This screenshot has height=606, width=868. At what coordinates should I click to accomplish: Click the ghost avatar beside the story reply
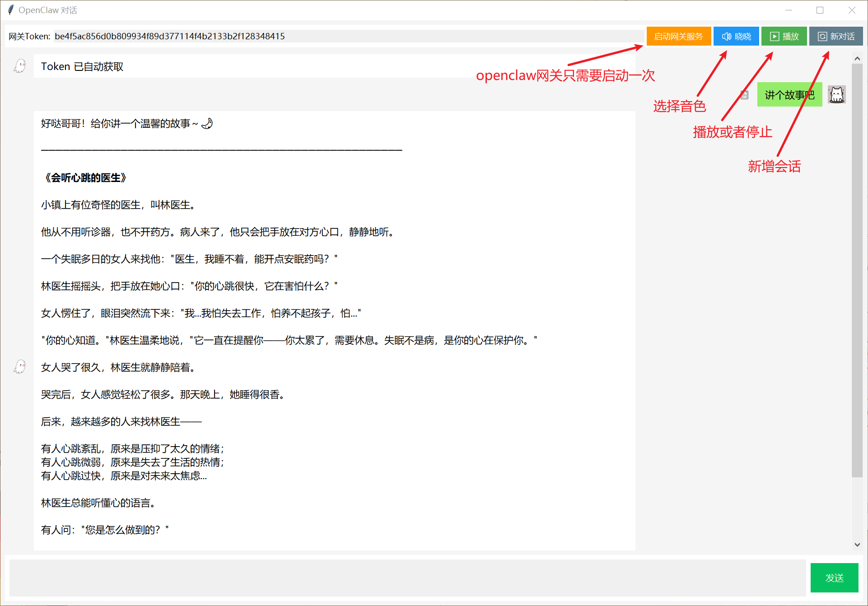[19, 367]
